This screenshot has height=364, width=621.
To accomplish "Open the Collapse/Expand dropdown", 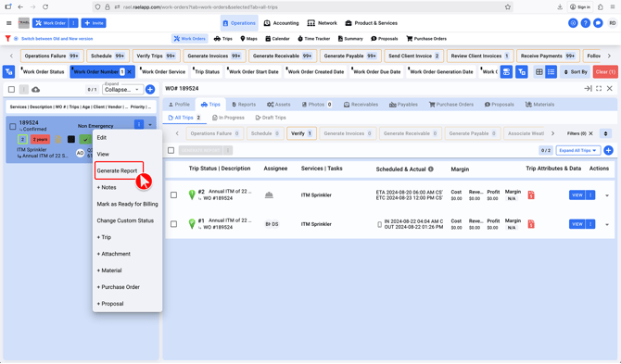I will (122, 90).
